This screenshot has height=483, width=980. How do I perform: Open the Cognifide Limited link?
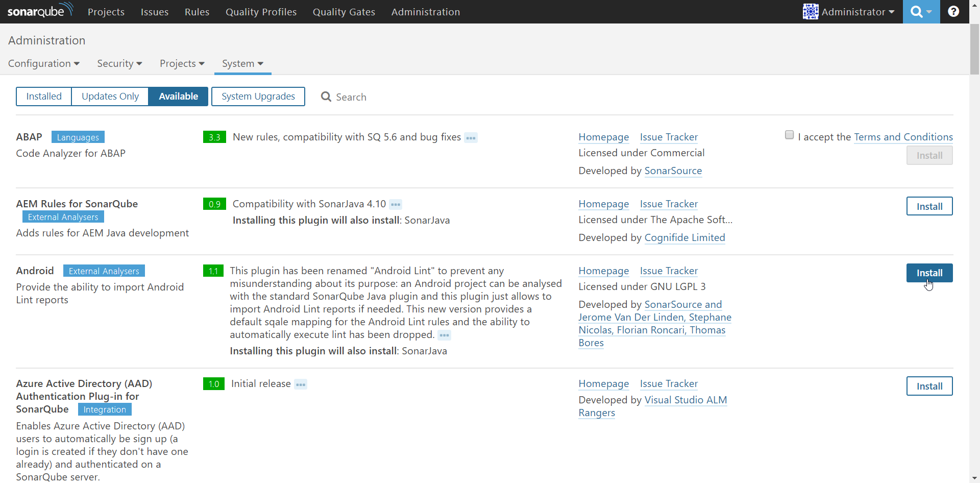685,237
